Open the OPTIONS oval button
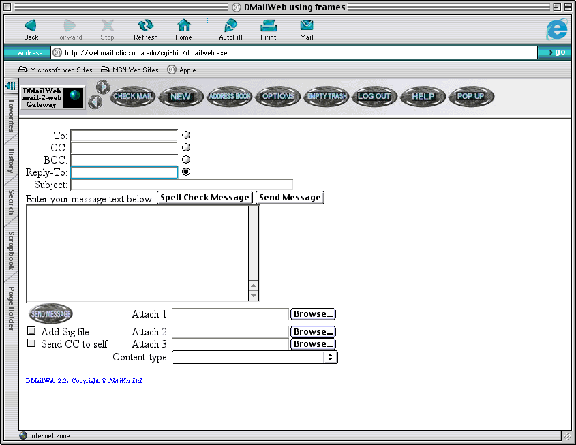 point(278,97)
